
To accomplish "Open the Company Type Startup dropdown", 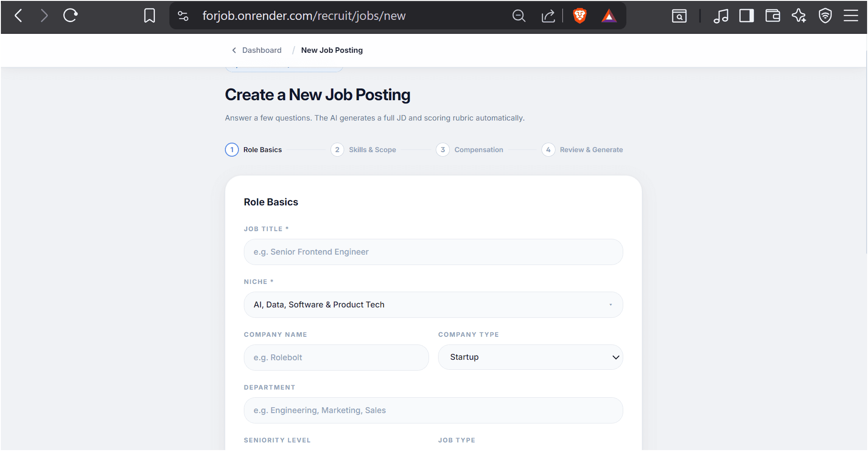I will coord(531,357).
